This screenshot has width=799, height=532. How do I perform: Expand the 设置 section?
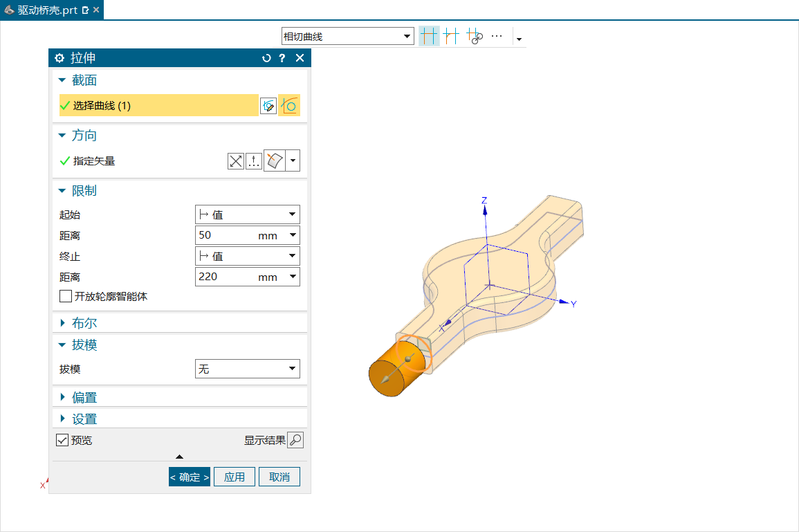tap(62, 419)
